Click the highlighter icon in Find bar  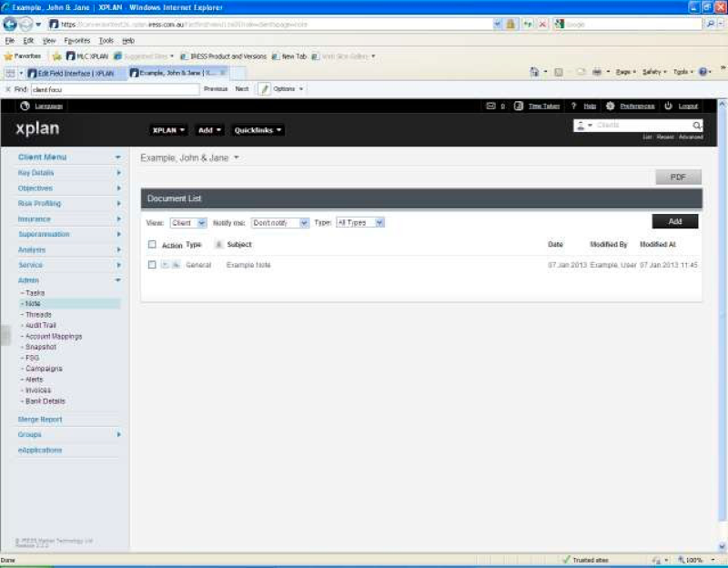264,88
